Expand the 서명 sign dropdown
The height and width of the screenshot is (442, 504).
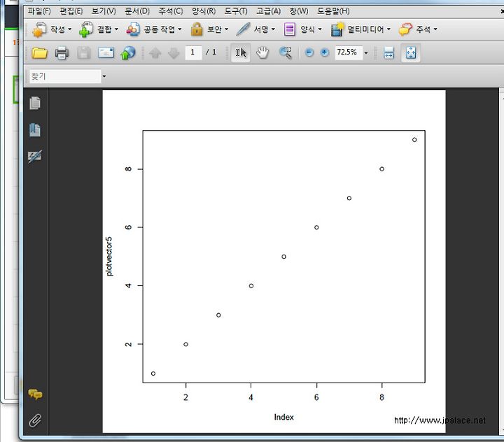pos(273,29)
